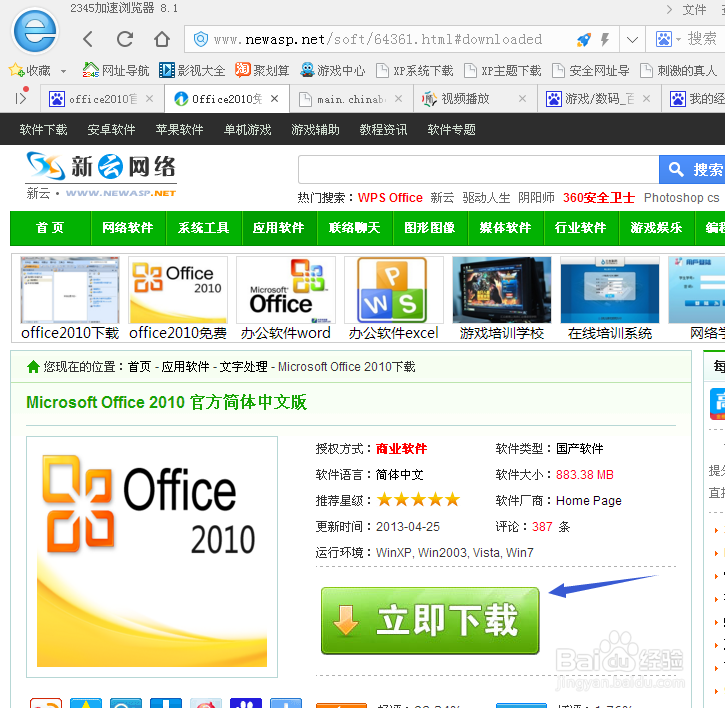Go to browser home page icon

[x=162, y=39]
